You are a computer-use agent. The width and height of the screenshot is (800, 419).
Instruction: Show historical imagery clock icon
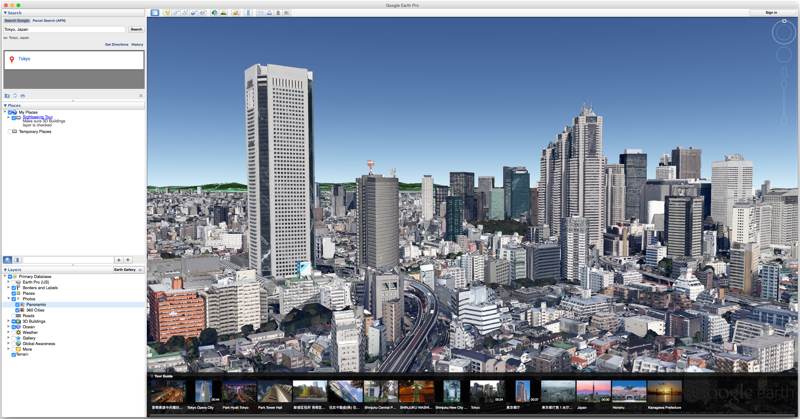tap(214, 13)
